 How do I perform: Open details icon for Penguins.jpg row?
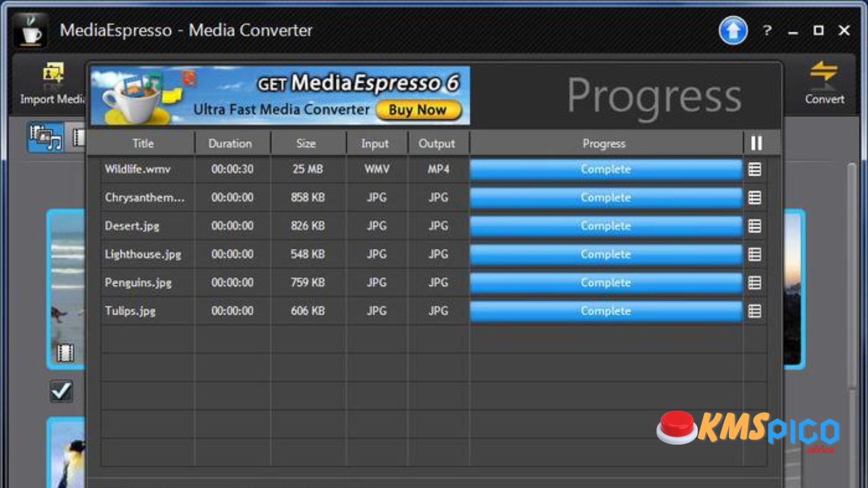point(755,283)
